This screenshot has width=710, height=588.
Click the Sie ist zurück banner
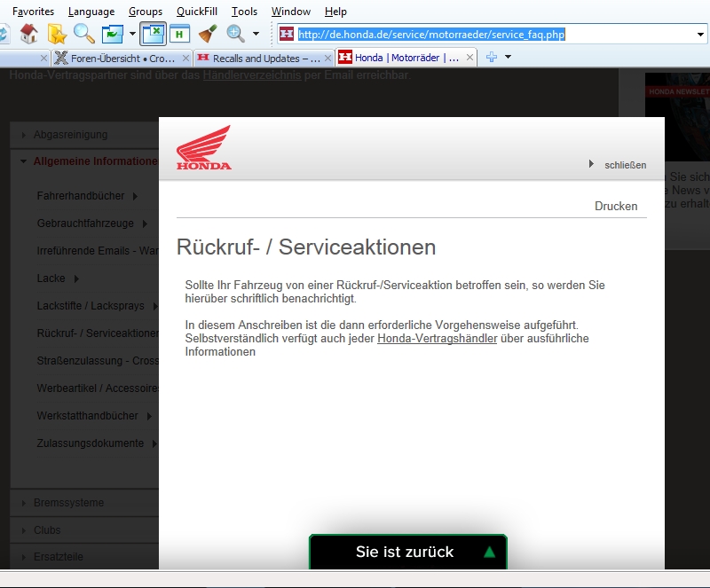(x=407, y=552)
